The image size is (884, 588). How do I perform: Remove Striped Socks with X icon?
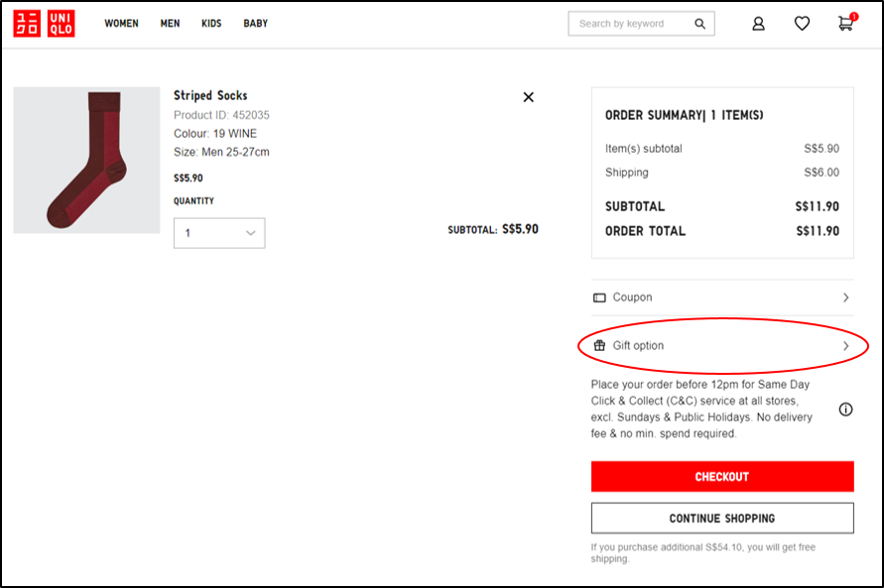click(x=528, y=97)
